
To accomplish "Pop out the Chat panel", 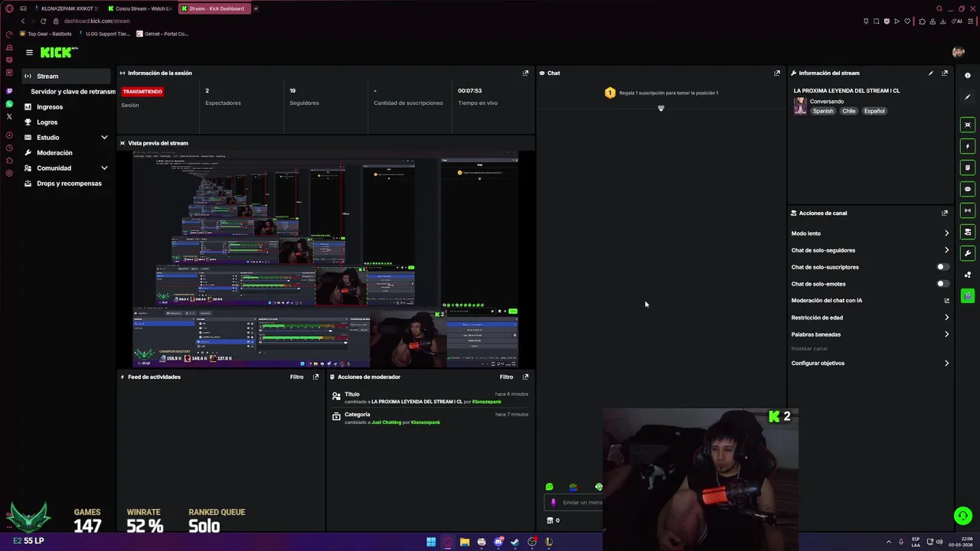I will [x=777, y=73].
